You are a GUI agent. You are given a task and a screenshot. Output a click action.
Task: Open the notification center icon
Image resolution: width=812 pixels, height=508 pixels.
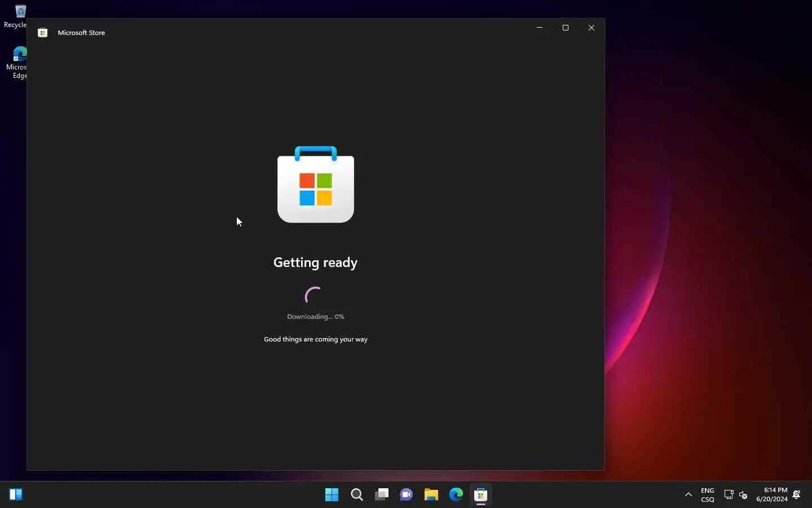tap(797, 495)
